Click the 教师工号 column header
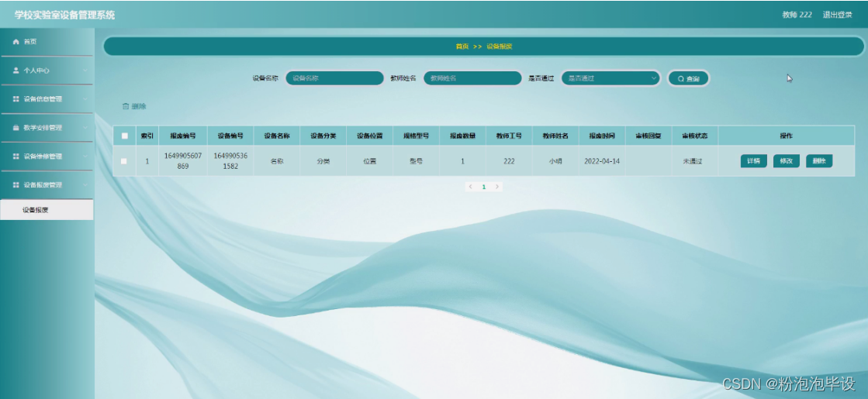The height and width of the screenshot is (399, 868). click(509, 136)
